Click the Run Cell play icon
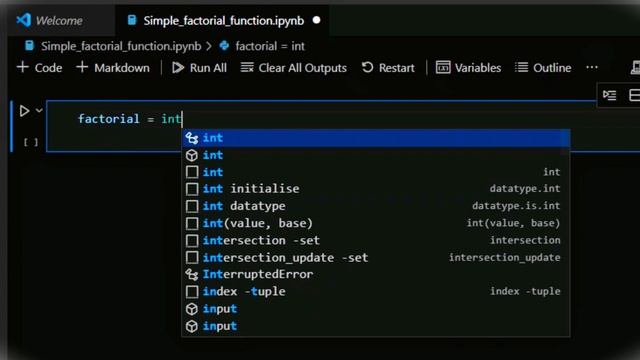Image resolution: width=640 pixels, height=360 pixels. pos(24,111)
